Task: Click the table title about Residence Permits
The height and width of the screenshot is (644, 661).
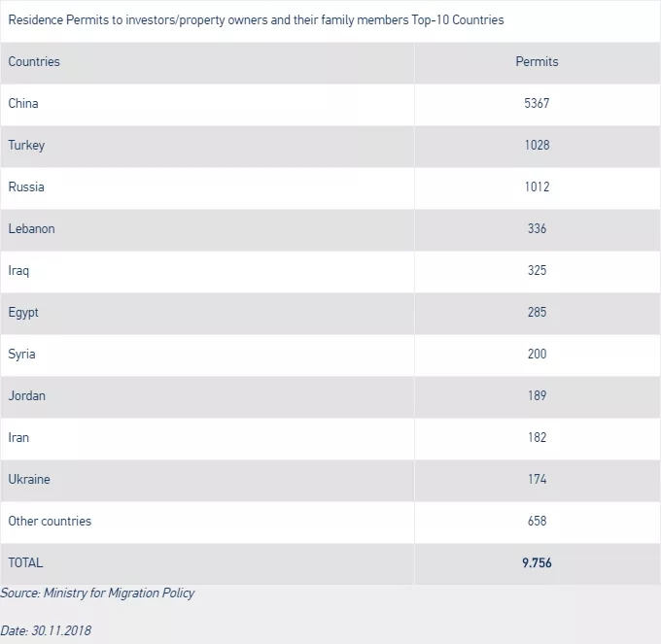Action: 256,19
